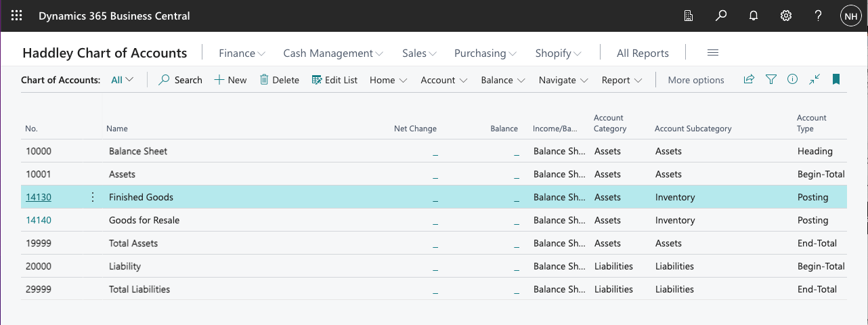Image resolution: width=868 pixels, height=325 pixels.
Task: Open the Navigate action menu
Action: click(563, 80)
